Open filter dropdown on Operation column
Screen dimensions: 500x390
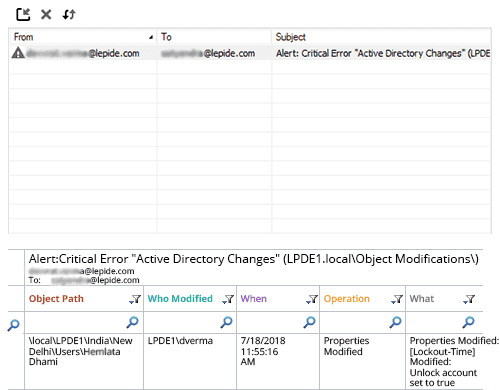coord(397,299)
